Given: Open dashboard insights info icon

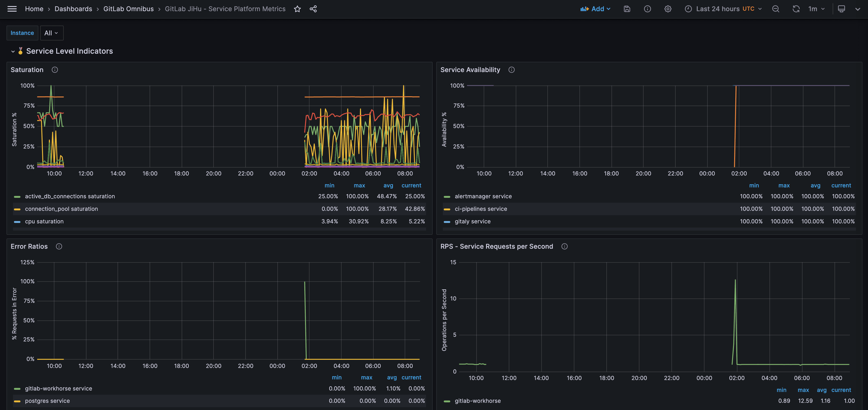Looking at the screenshot, I should [647, 9].
